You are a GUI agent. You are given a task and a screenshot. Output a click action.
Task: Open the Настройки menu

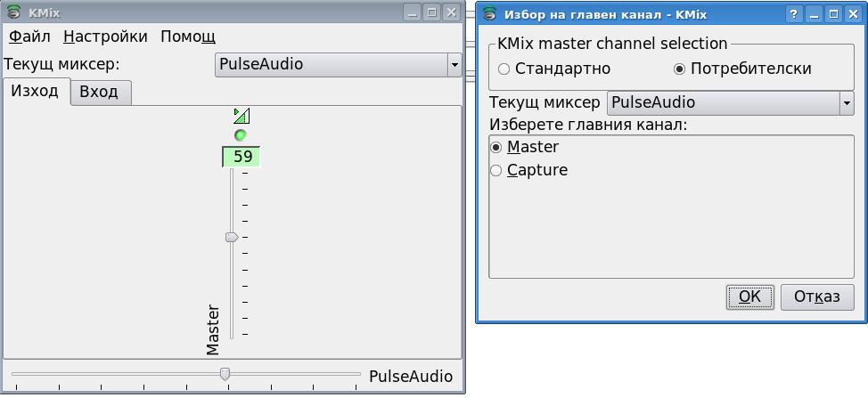106,37
